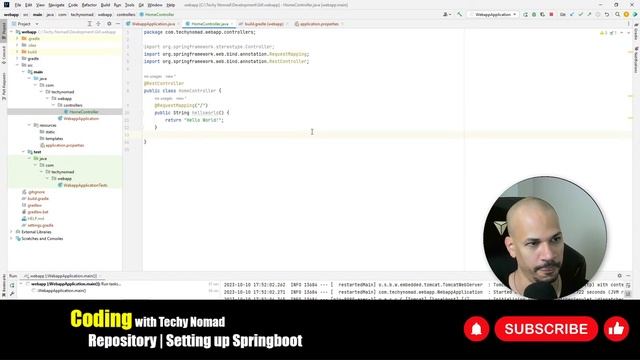640x360 pixels.
Task: Click the Git commit checkmark icon
Action: (580, 14)
